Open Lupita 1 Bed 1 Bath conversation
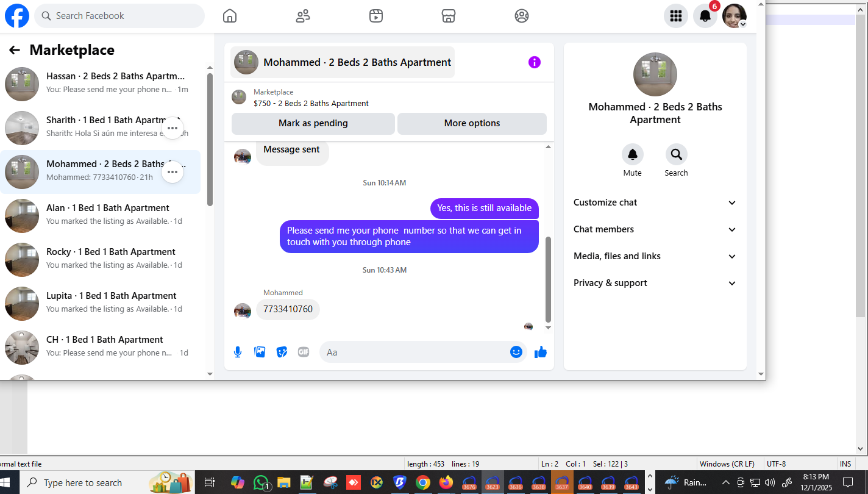The height and width of the screenshot is (494, 868). pyautogui.click(x=101, y=304)
